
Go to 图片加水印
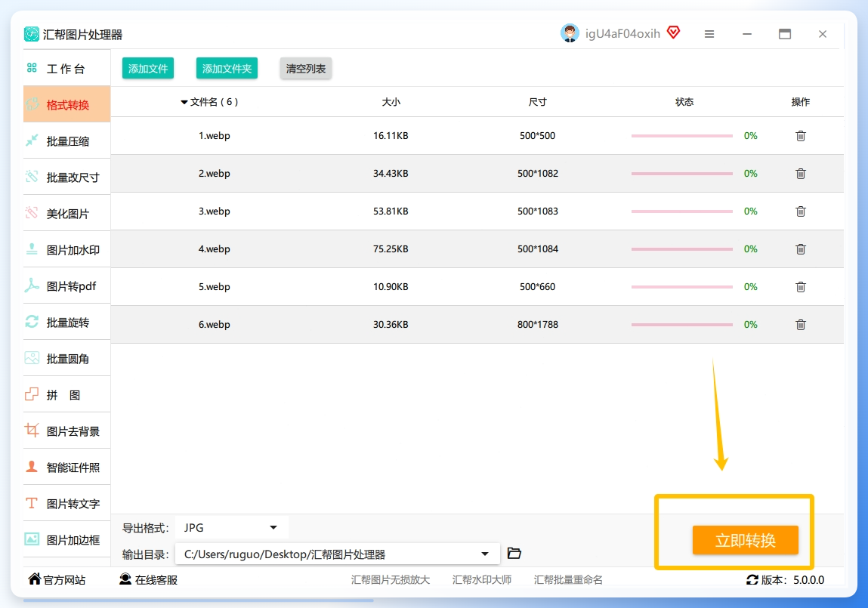click(x=66, y=249)
